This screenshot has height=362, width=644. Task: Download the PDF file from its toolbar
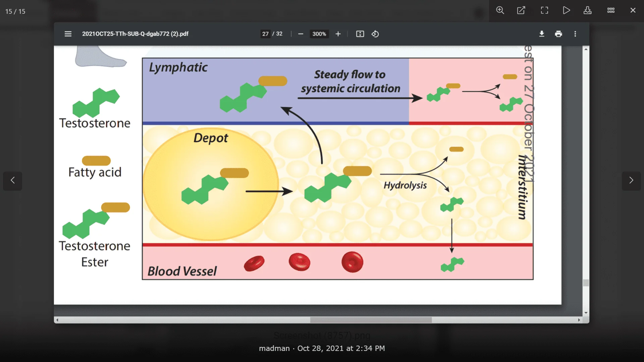point(542,34)
